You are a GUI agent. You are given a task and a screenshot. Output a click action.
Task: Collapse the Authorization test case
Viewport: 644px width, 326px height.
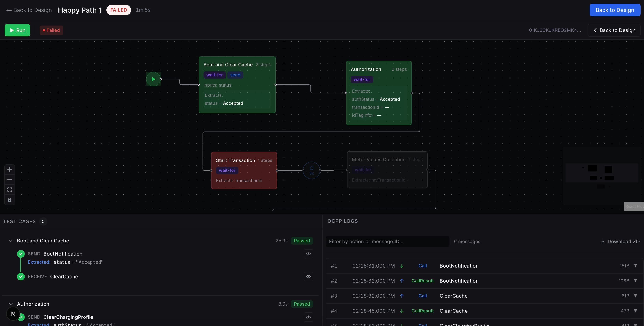tap(10, 304)
